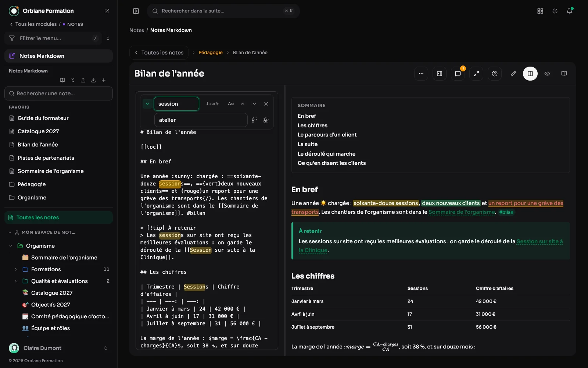Open the sidebar book icon
588x368 pixels.
62,80
